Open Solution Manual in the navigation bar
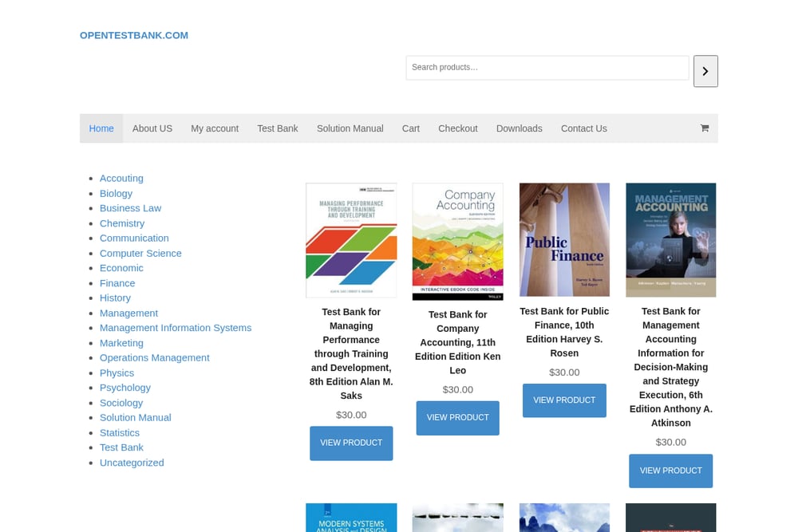Viewport: 798px width, 532px height. 350,128
